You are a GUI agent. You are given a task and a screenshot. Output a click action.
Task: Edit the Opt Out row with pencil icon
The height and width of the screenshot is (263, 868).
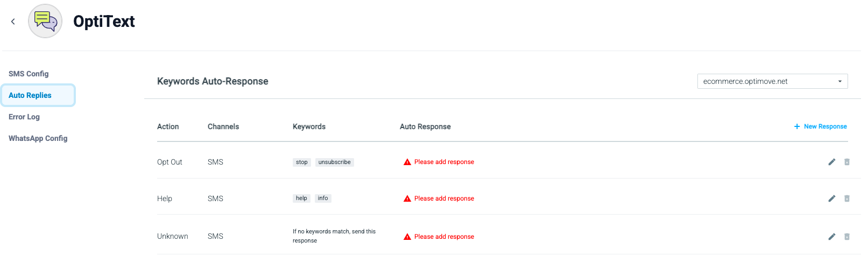(831, 162)
